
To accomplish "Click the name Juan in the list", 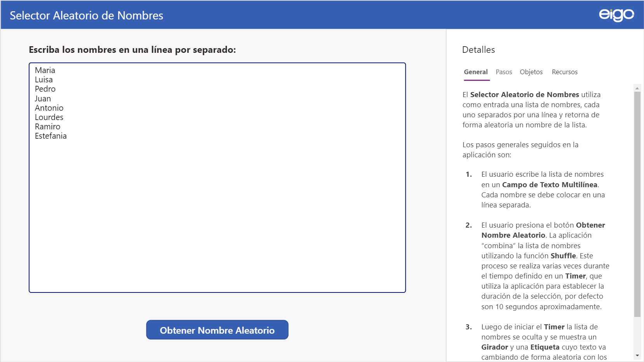I will (x=43, y=99).
